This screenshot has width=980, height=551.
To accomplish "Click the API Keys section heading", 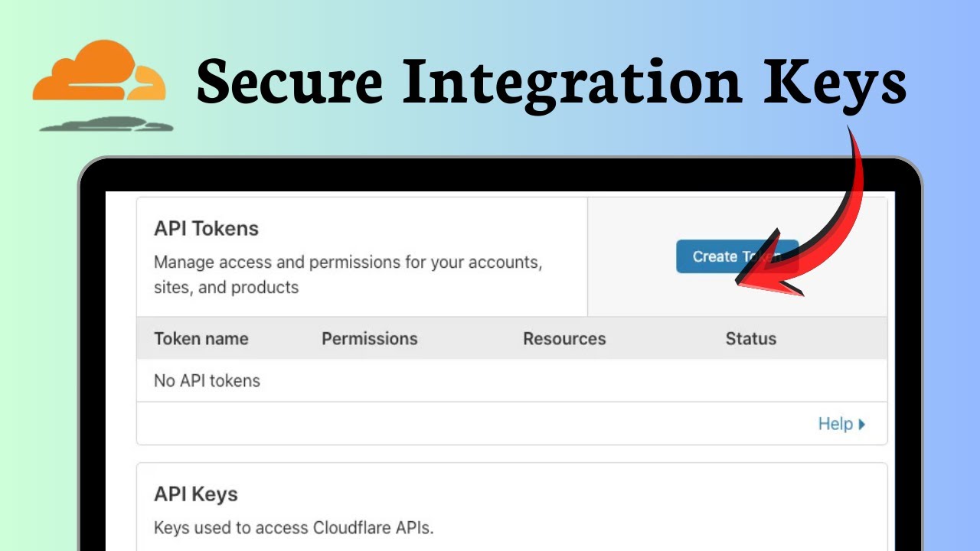I will coord(196,494).
